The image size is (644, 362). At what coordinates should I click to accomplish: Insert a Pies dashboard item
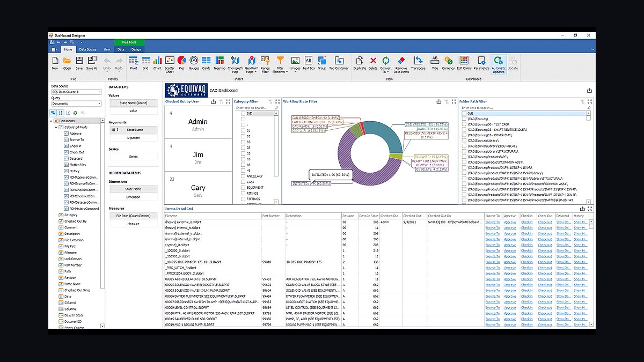(x=181, y=63)
